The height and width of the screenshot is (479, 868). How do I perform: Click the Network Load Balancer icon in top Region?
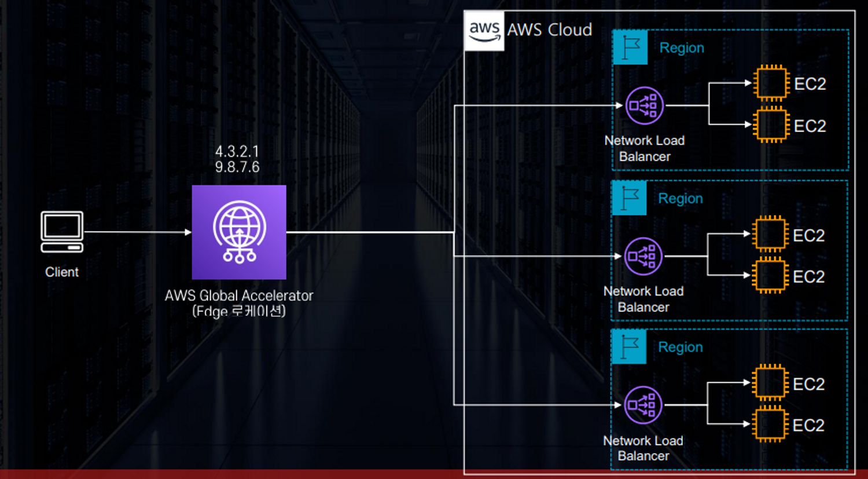point(644,105)
